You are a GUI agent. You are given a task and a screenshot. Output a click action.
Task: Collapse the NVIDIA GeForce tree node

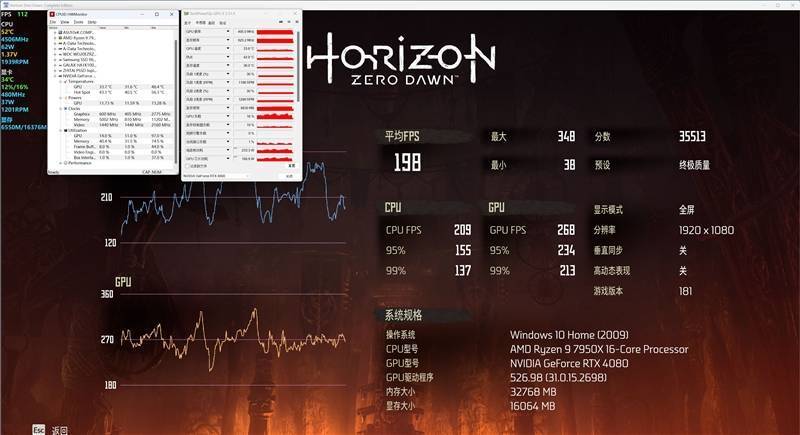click(x=55, y=76)
